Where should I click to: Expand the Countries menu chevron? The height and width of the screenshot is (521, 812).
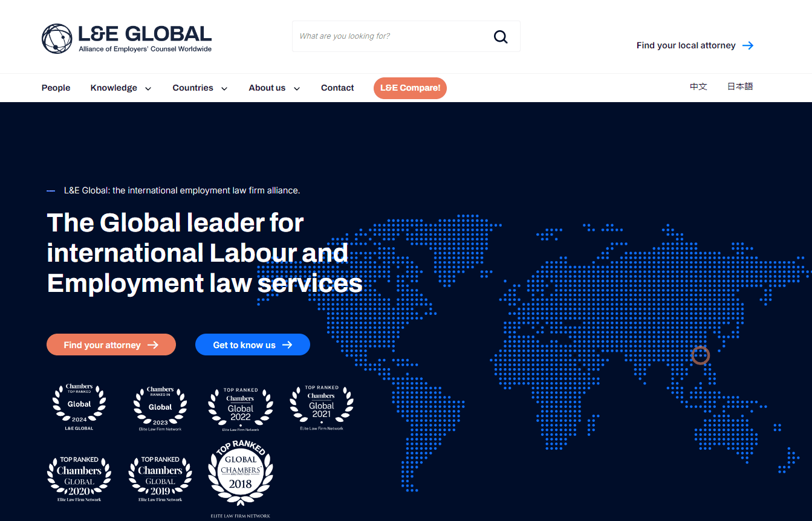pos(224,88)
